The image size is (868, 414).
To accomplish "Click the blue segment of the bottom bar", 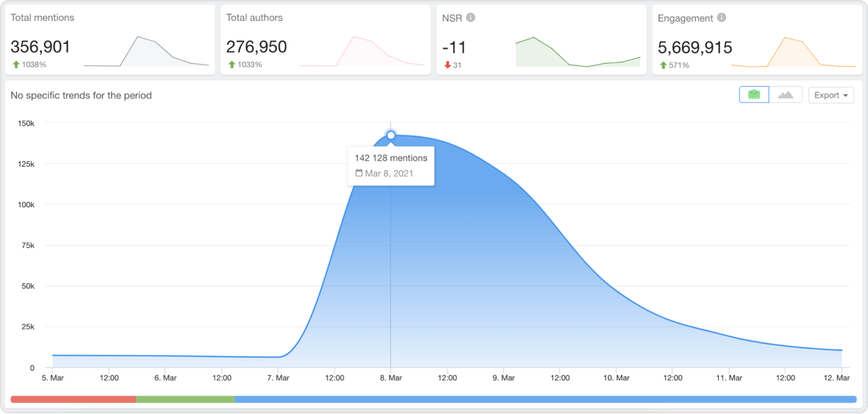I will (x=545, y=399).
